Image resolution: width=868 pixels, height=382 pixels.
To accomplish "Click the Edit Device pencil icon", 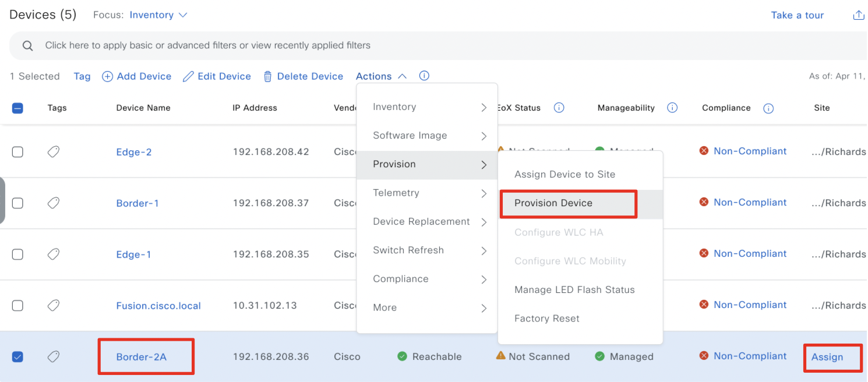I will pos(188,76).
